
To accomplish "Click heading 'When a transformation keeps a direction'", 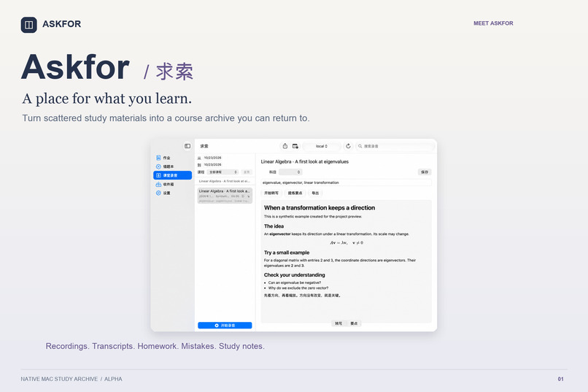I will (320, 207).
